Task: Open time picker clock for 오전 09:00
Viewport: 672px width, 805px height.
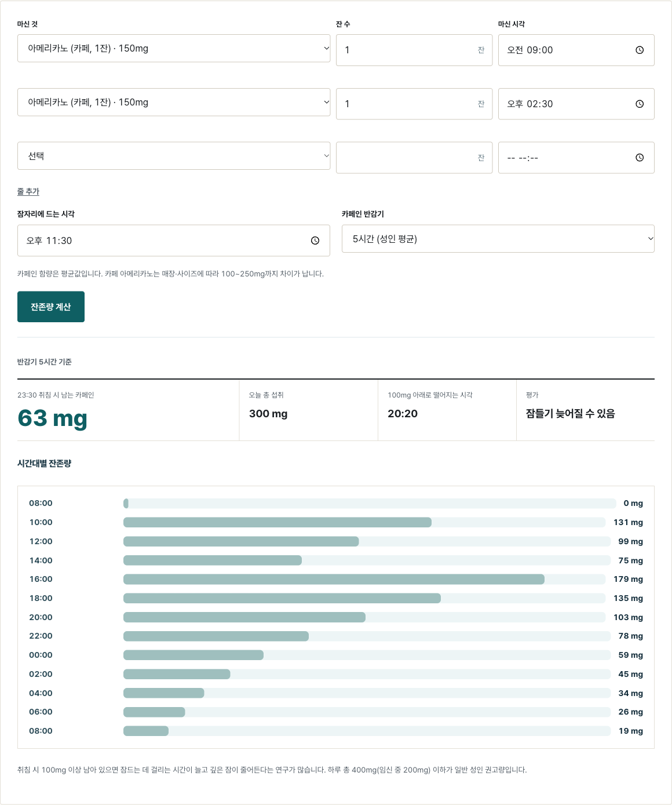Action: (640, 50)
